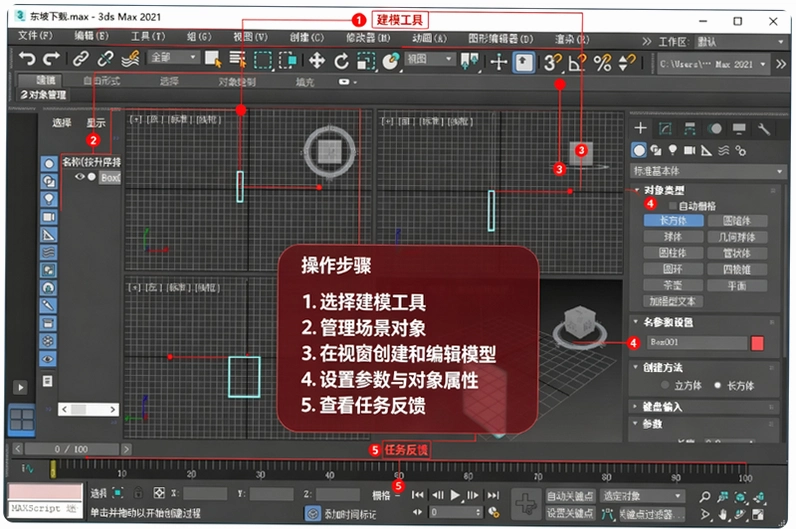Collapse the 对象类型 rollout

pos(664,190)
